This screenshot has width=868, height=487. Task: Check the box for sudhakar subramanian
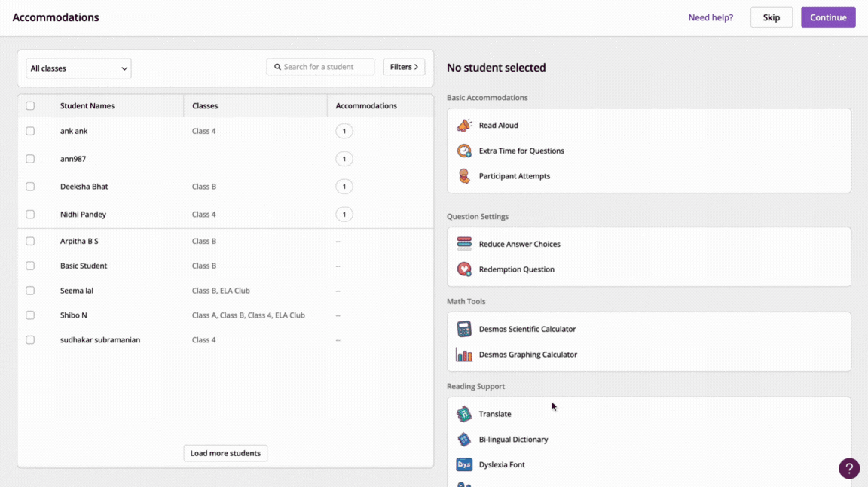(x=30, y=340)
